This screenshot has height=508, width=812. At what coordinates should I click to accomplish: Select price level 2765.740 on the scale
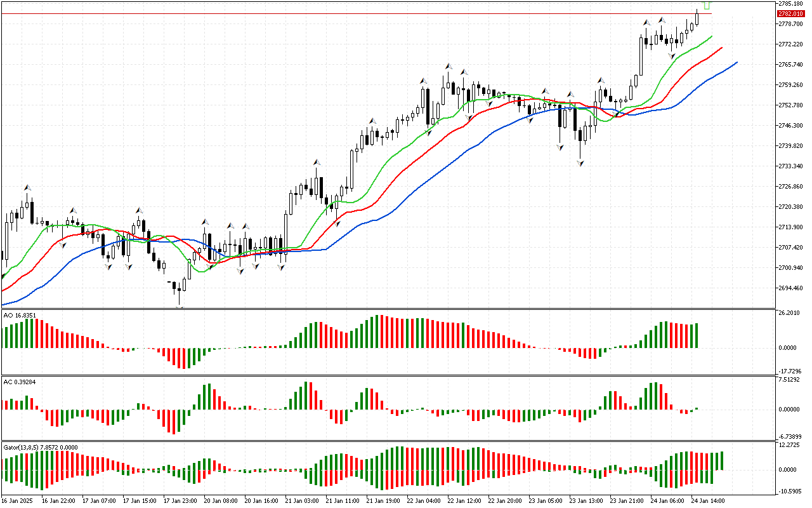coord(790,65)
